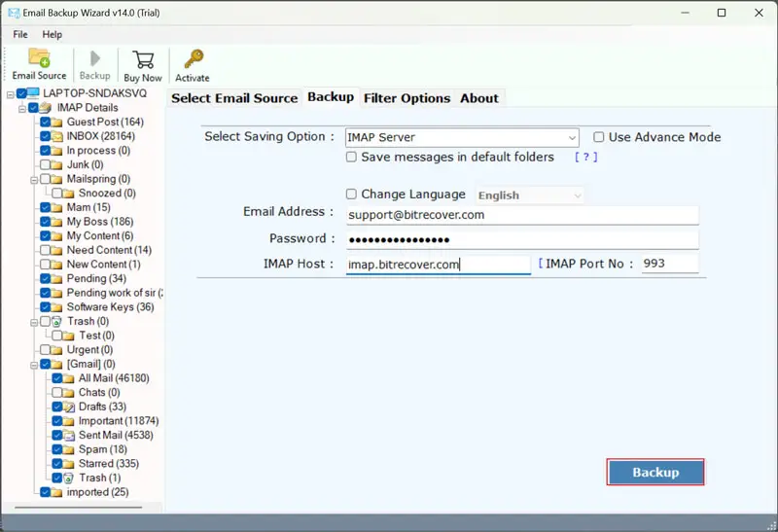Click the Email Address input field
The image size is (778, 532).
click(x=522, y=215)
